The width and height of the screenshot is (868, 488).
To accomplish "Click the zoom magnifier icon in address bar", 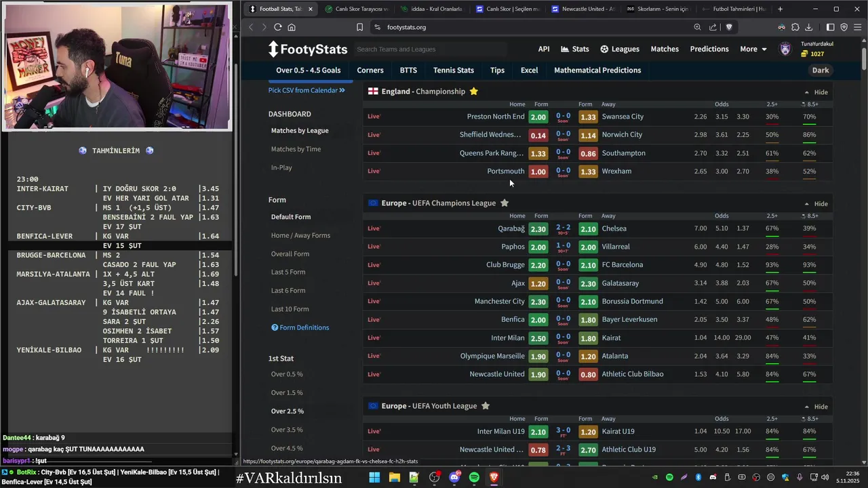I will pos(697,27).
